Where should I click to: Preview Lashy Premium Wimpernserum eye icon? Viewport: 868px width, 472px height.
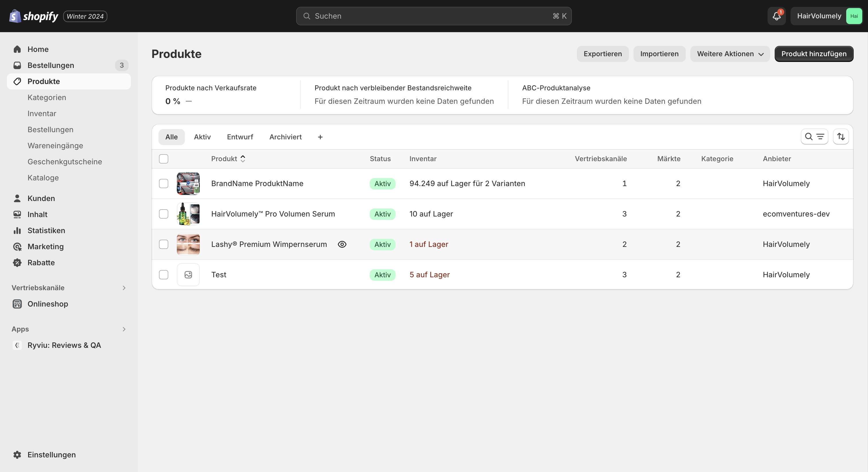point(342,244)
